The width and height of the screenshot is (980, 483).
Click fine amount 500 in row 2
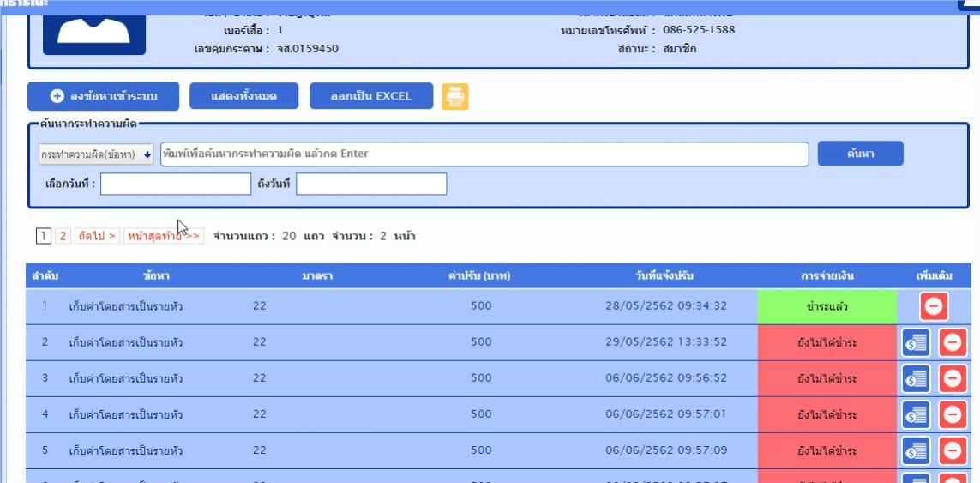click(481, 342)
